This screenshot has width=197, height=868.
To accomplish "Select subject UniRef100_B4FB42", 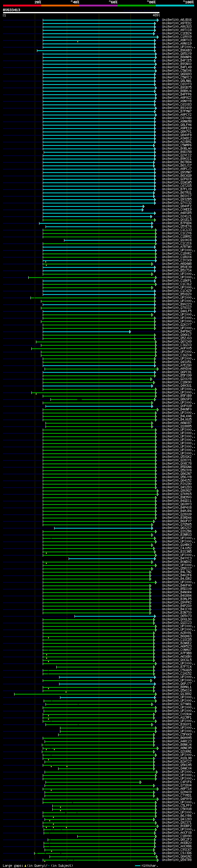I will [176, 332].
